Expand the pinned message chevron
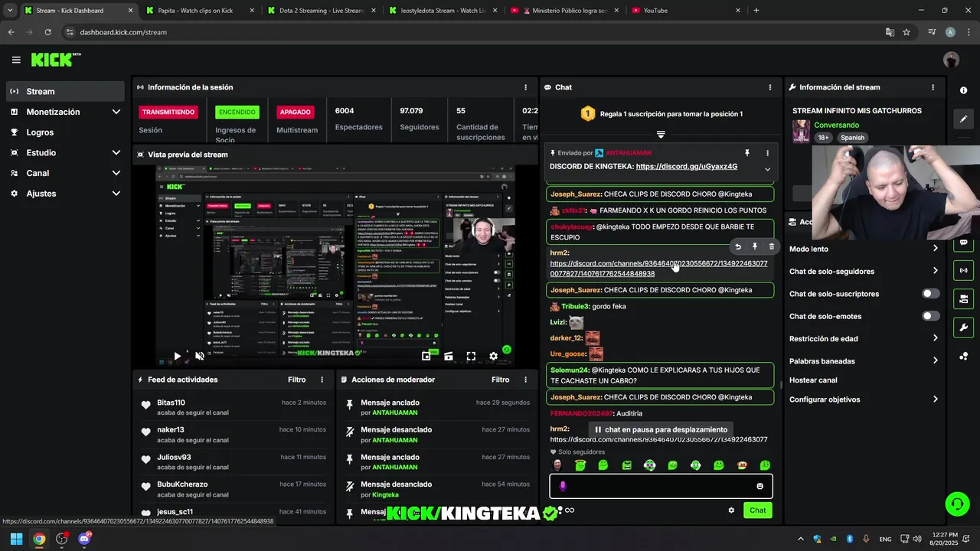This screenshot has height=551, width=980. pos(767,169)
